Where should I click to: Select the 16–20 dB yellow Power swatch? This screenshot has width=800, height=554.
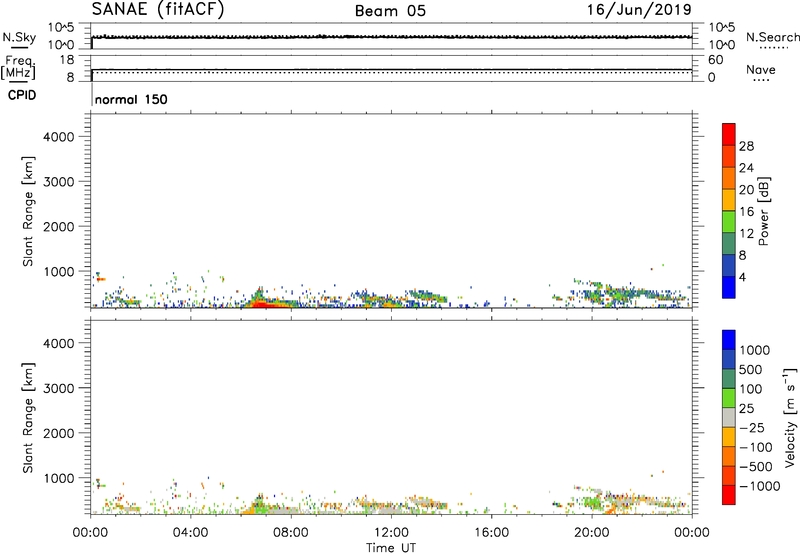pyautogui.click(x=729, y=200)
